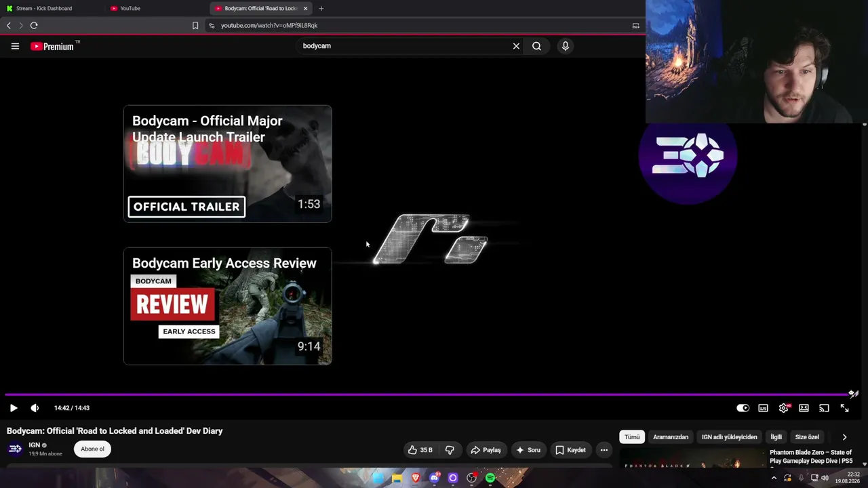Select the Bodycam Official Road tab
Viewport: 868px width, 488px height.
[x=261, y=8]
